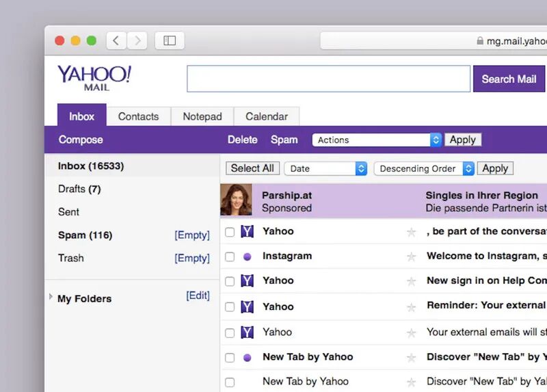The height and width of the screenshot is (392, 547).
Task: Open the Trash folder
Action: click(71, 258)
